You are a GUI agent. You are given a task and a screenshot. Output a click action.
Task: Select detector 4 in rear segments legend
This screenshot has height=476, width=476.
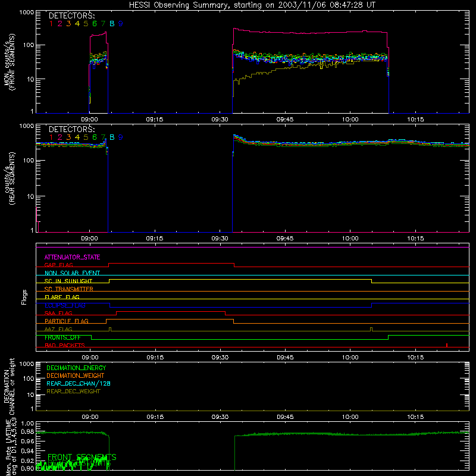[x=77, y=137]
